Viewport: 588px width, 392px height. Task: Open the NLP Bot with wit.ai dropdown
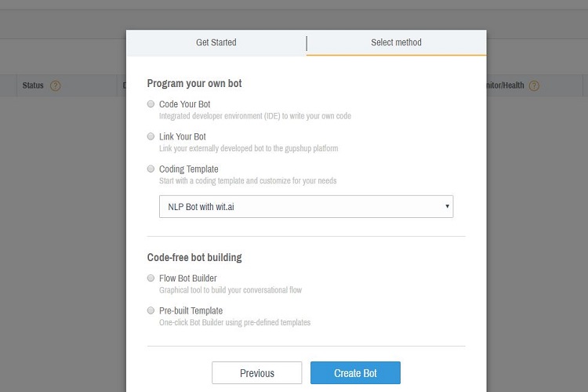[306, 206]
